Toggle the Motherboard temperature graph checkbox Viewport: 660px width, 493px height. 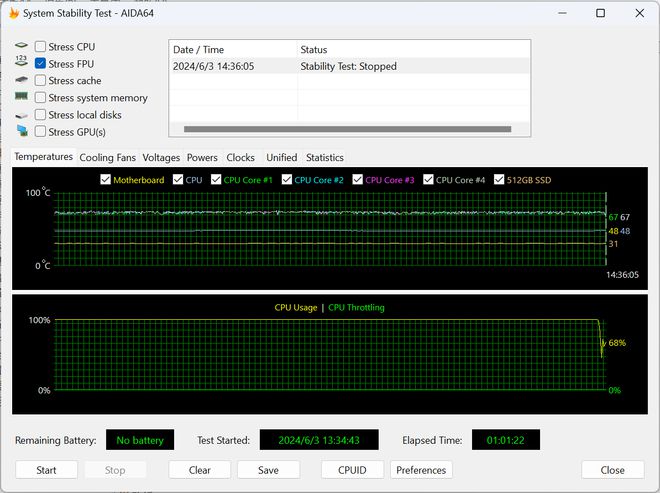(106, 180)
